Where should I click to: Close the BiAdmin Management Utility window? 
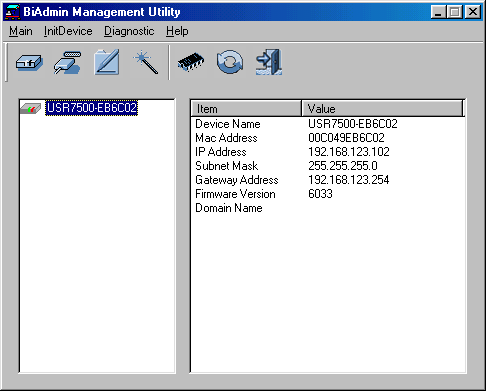(x=473, y=12)
